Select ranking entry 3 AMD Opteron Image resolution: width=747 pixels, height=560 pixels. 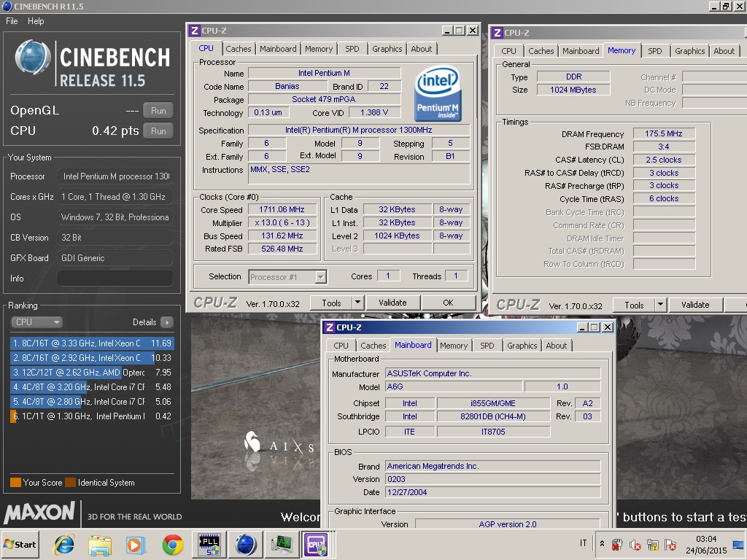[92, 373]
